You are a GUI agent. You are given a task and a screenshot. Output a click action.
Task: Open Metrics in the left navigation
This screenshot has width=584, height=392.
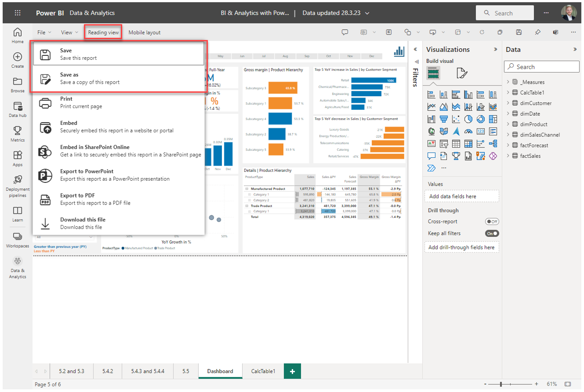tap(18, 134)
